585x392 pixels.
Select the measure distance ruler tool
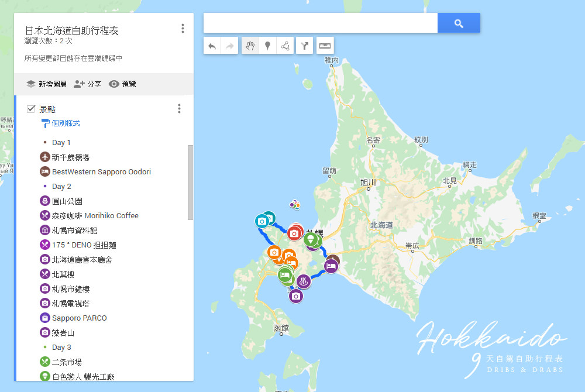(x=325, y=46)
